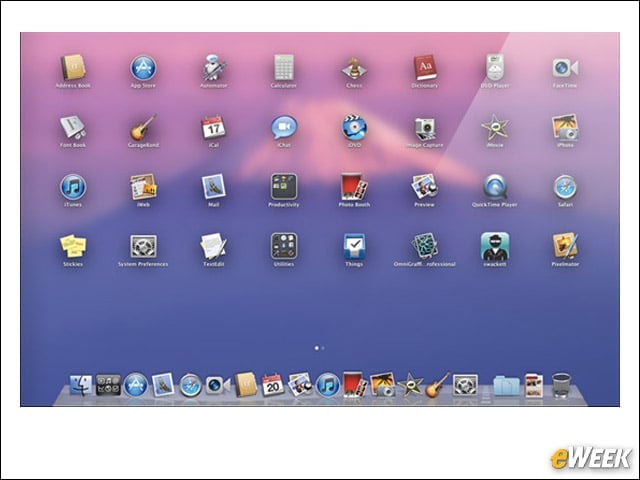The height and width of the screenshot is (480, 640).
Task: Open Address Book in the Launchpad grid
Action: [x=73, y=67]
